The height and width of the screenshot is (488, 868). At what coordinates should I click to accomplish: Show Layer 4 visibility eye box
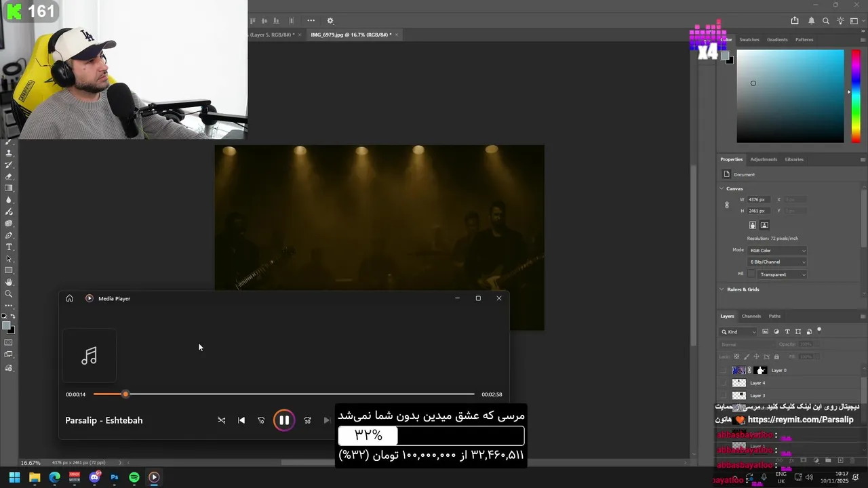(x=723, y=383)
